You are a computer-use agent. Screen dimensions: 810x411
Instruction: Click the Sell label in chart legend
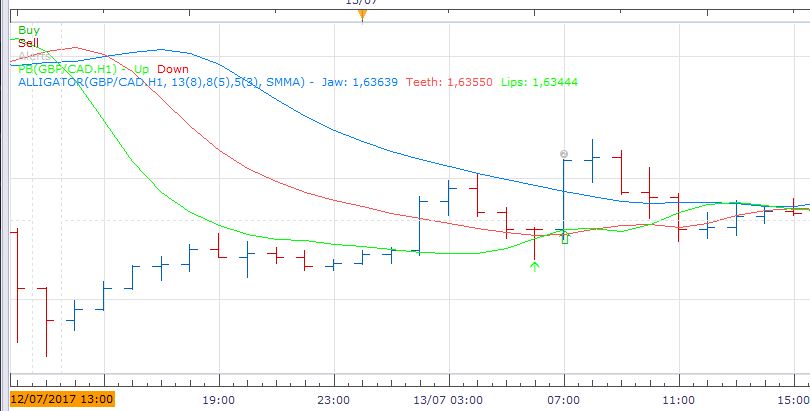(28, 43)
